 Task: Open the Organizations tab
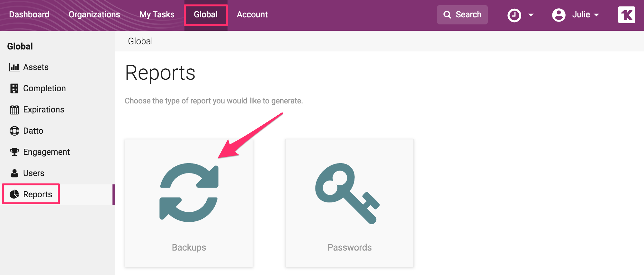(x=94, y=14)
